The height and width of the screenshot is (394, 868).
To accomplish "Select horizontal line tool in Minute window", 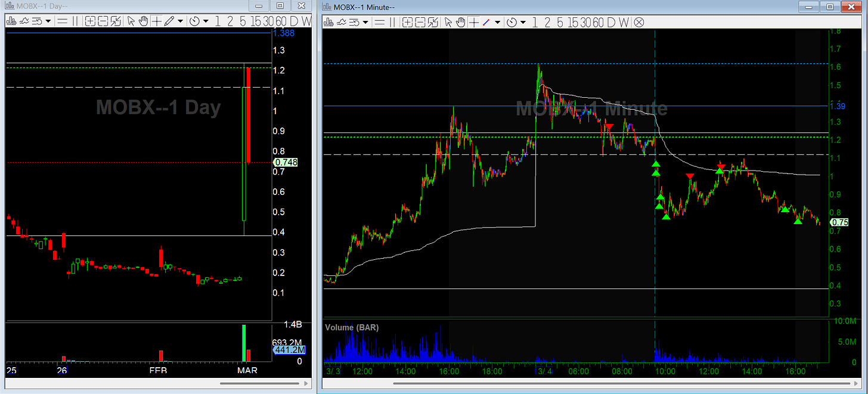I will click(379, 22).
